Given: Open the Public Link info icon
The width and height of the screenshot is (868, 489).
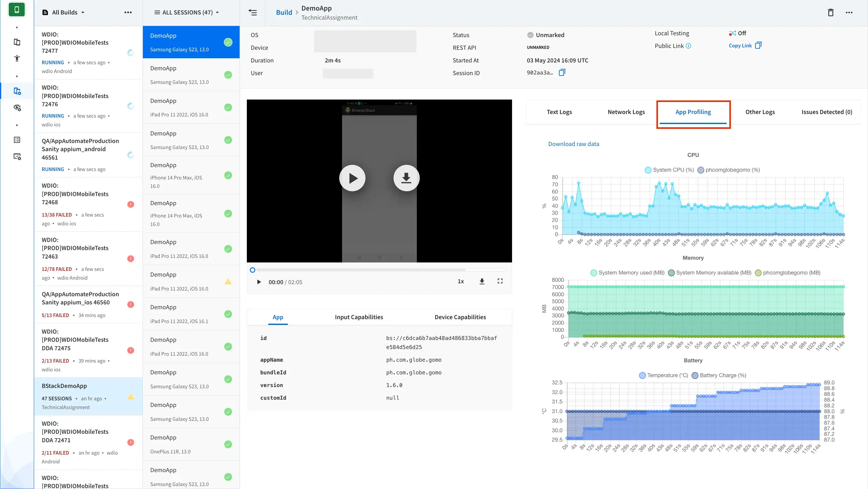Looking at the screenshot, I should click(688, 46).
